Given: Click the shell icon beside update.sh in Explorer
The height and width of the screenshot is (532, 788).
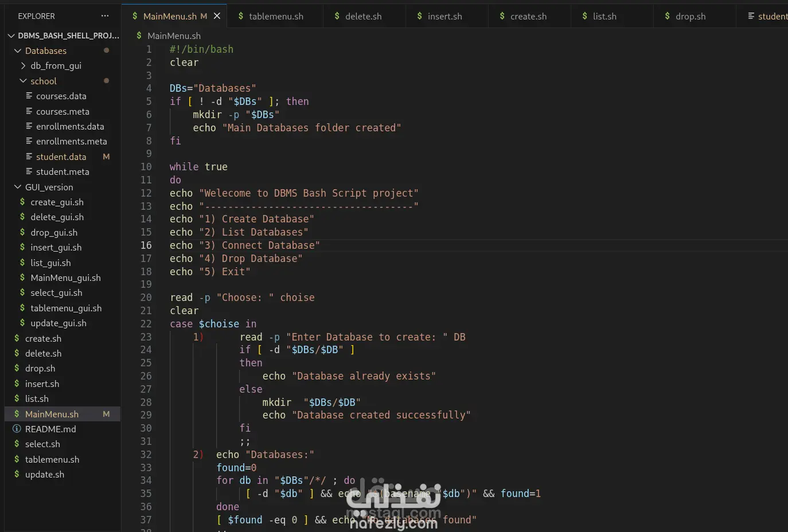Looking at the screenshot, I should coord(17,474).
